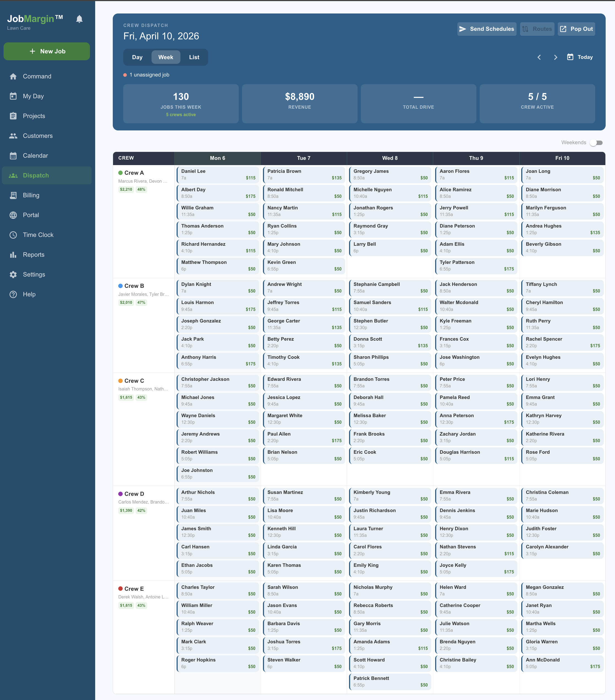Image resolution: width=615 pixels, height=700 pixels.
Task: Go to previous week with back chevron
Action: coord(539,57)
